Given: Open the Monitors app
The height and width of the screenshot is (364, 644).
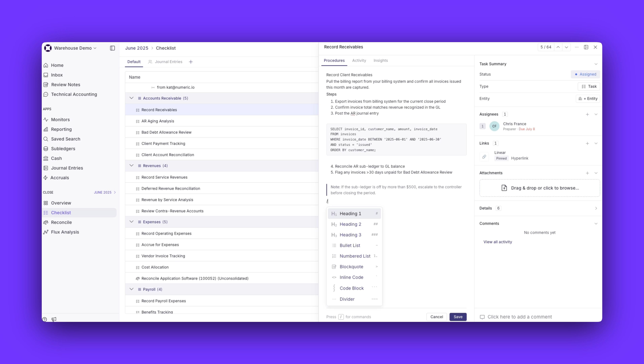Looking at the screenshot, I should pyautogui.click(x=60, y=120).
